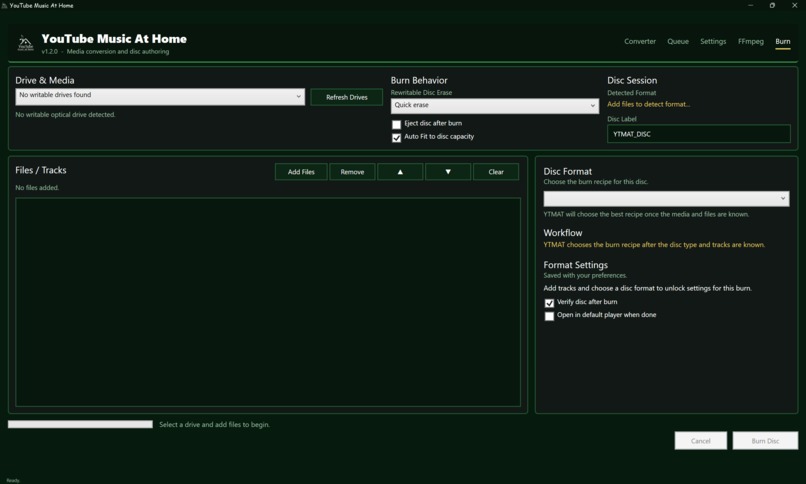Expand the Rewritable Disc Erase dropdown
Image resolution: width=806 pixels, height=484 pixels.
coord(494,106)
